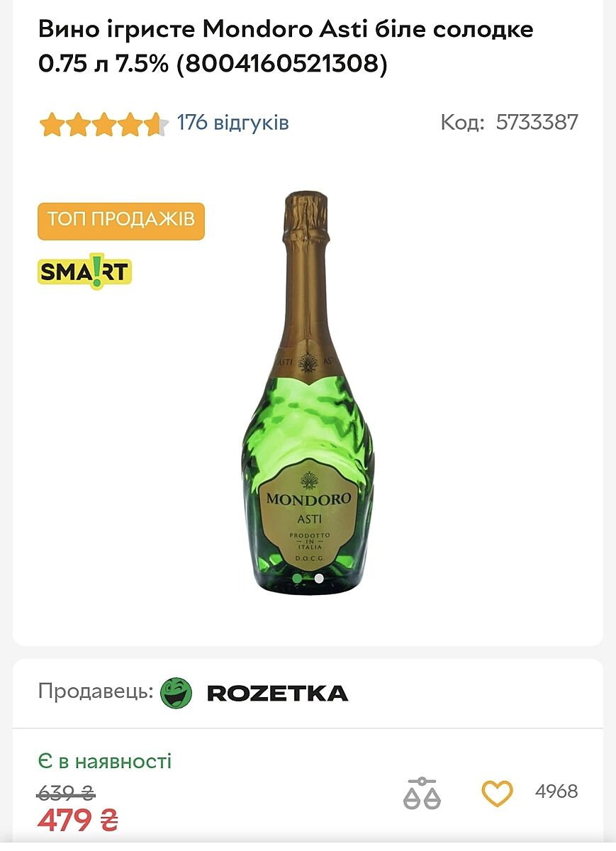The image size is (616, 851).
Task: Click the ТОП ПРОДАЖІВ badge
Action: (x=121, y=221)
